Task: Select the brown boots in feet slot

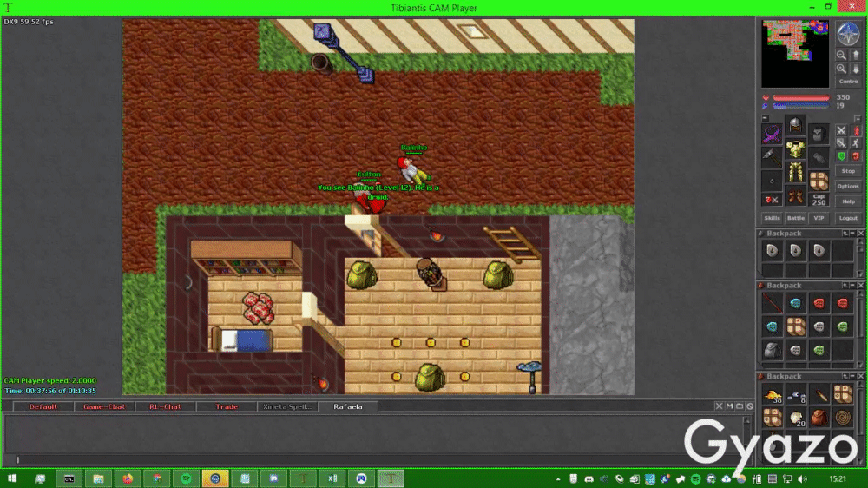Action: (795, 196)
